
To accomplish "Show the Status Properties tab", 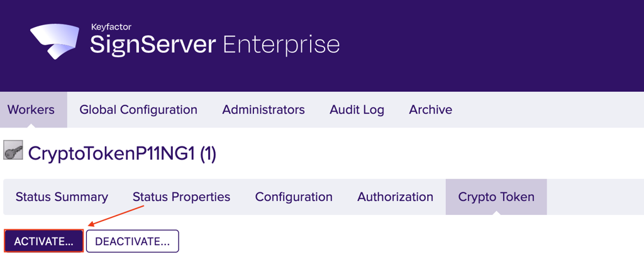I will (181, 197).
